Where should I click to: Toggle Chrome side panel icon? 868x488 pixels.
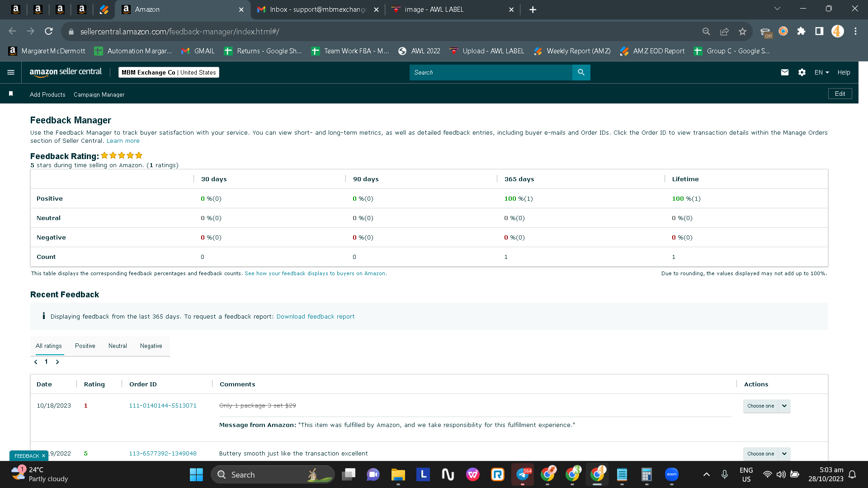819,31
